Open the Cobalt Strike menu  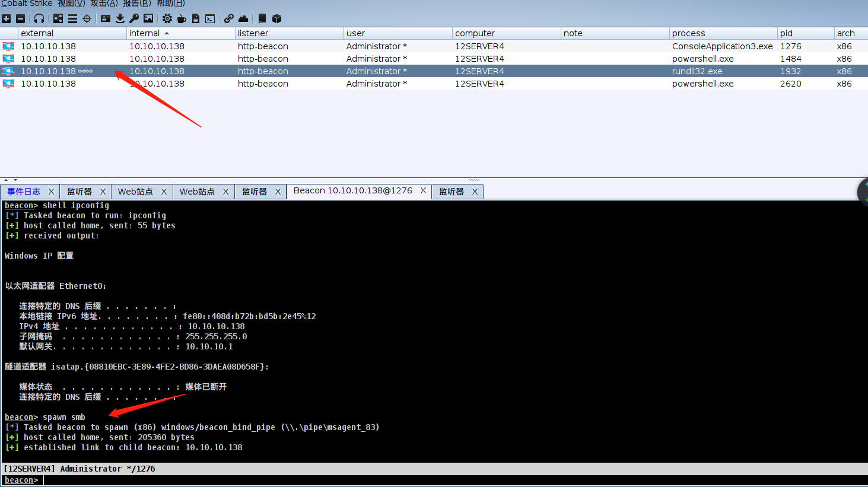point(27,4)
